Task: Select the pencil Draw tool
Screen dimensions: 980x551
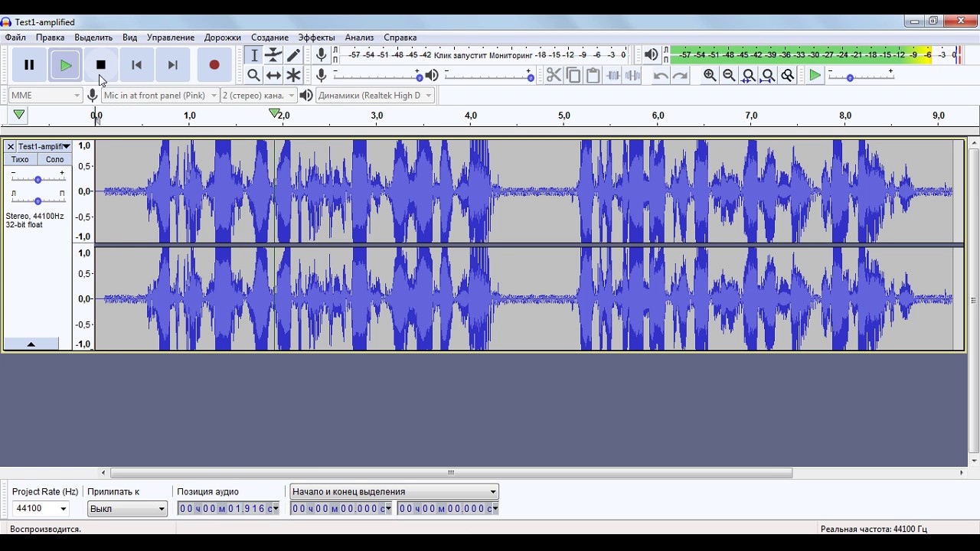Action: (293, 55)
